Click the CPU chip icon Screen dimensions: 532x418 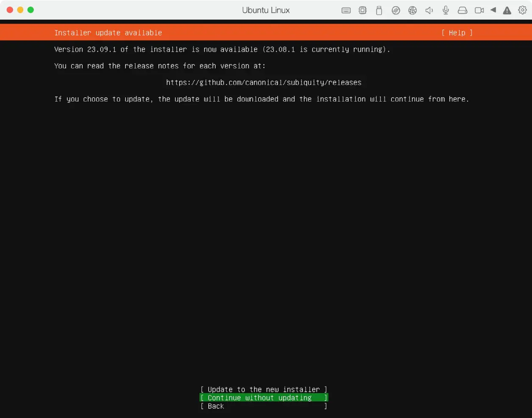tap(363, 10)
